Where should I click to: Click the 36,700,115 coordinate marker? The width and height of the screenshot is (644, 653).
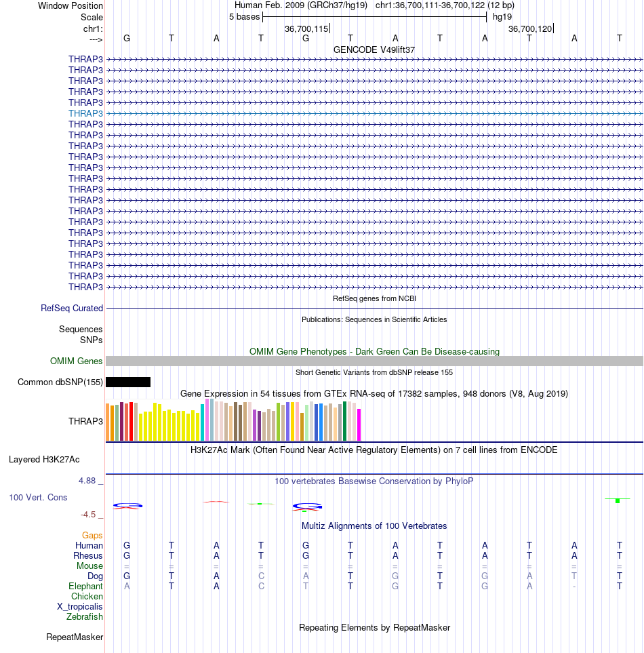coord(307,28)
